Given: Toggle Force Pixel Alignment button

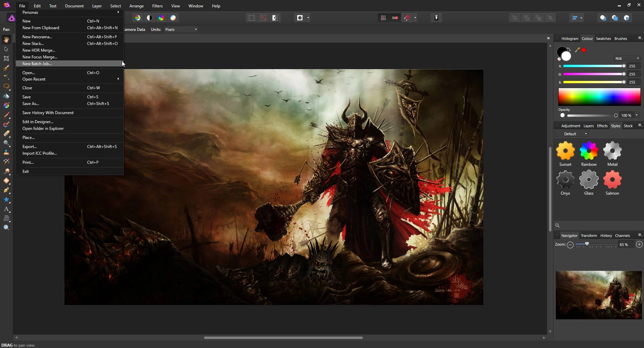Looking at the screenshot, I should pyautogui.click(x=395, y=18).
